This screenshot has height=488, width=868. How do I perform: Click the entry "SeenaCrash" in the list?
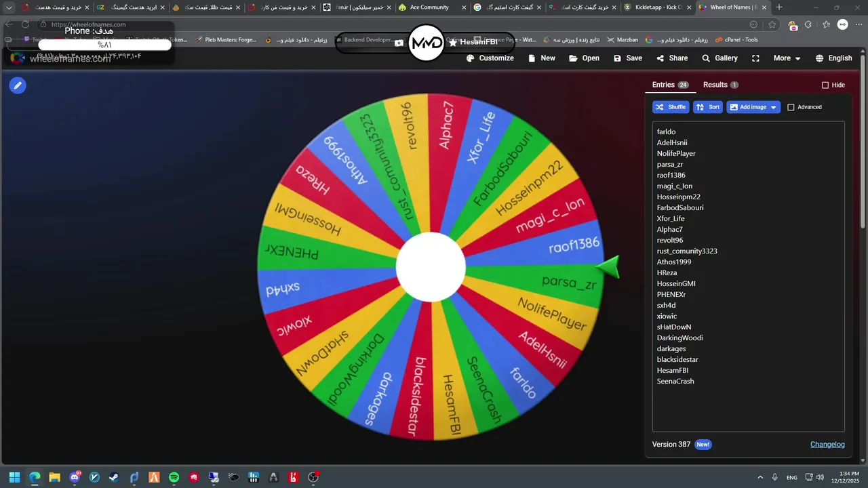click(x=675, y=382)
